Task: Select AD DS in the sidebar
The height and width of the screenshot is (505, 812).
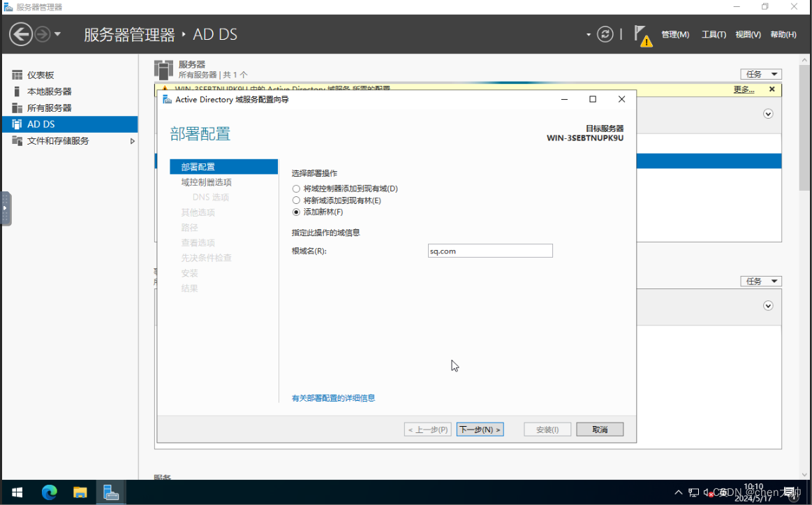Action: [x=70, y=124]
